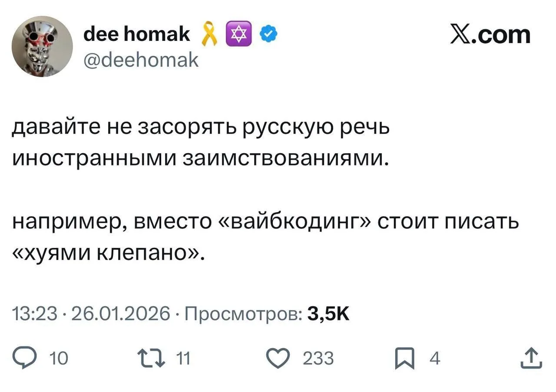
Task: Like the tweet with the heart icon
Action: 279,359
